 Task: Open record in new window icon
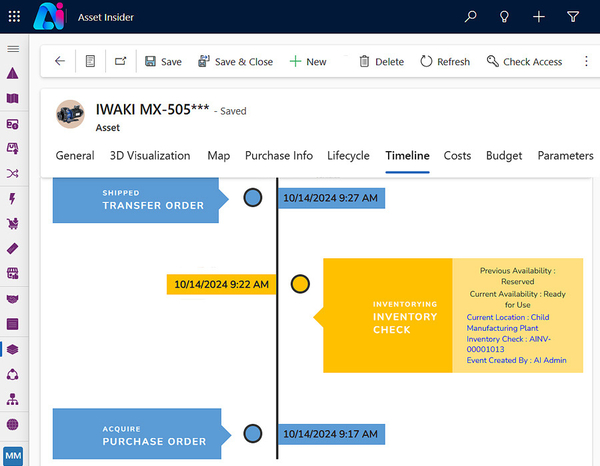pos(121,61)
